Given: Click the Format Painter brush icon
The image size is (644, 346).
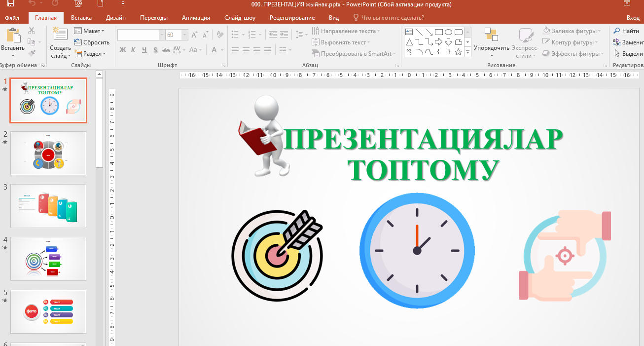Looking at the screenshot, I should click(32, 53).
